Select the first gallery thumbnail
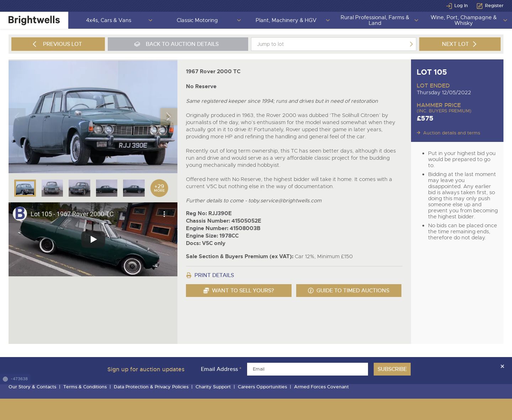This screenshot has height=420, width=512. pyautogui.click(x=25, y=188)
